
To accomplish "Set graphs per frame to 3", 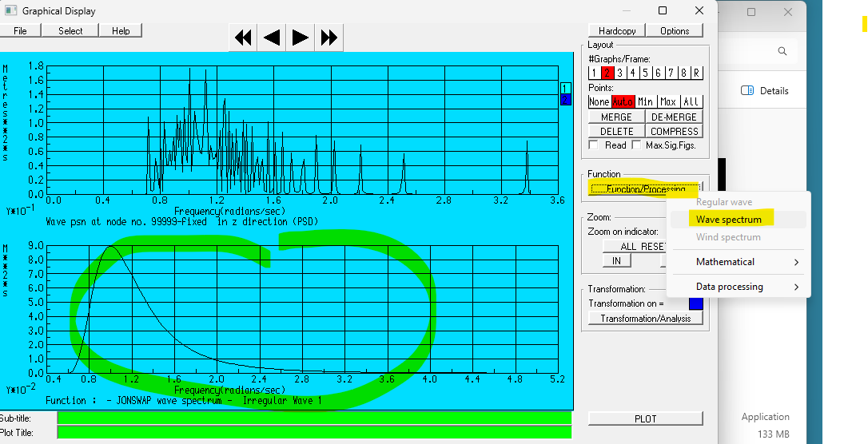I will coord(619,73).
